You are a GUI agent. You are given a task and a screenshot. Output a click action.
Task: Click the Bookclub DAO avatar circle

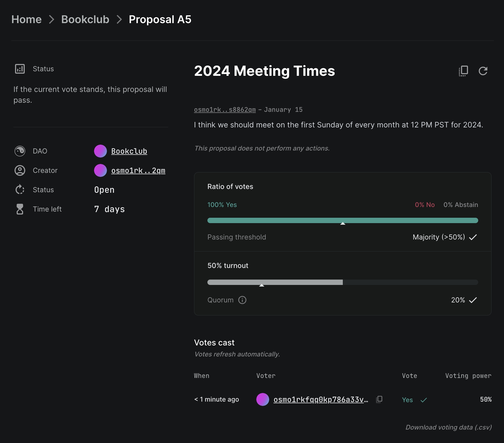[100, 151]
